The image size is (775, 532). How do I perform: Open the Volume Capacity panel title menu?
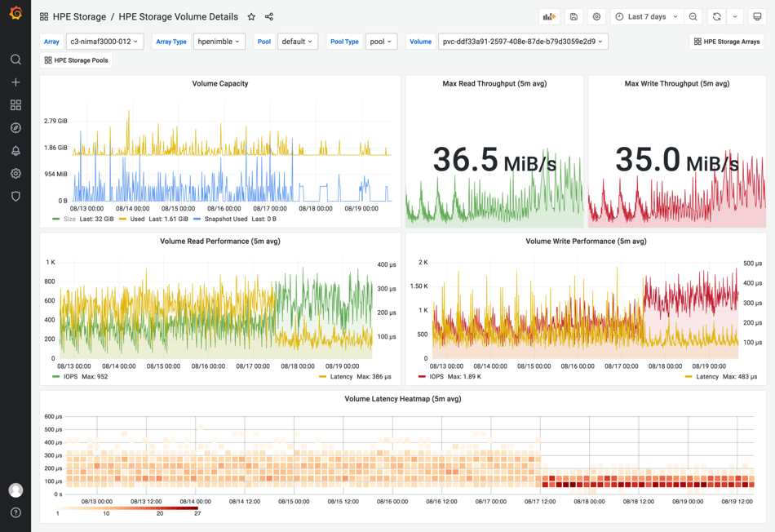pos(220,83)
